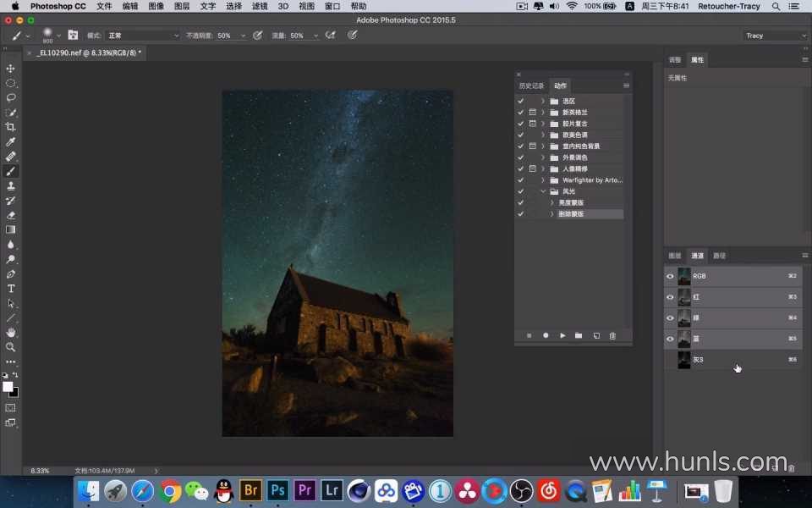The width and height of the screenshot is (812, 508).
Task: Select the History Brush tool
Action: [x=10, y=201]
